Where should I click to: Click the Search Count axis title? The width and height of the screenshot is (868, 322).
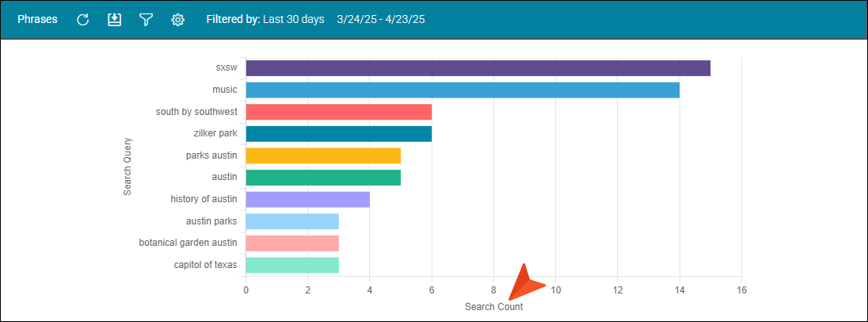(x=493, y=306)
